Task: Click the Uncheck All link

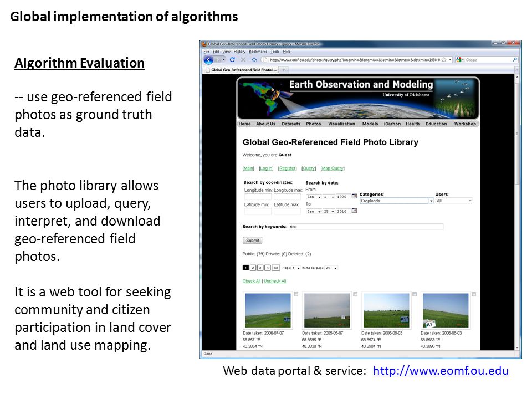Action: 275,281
